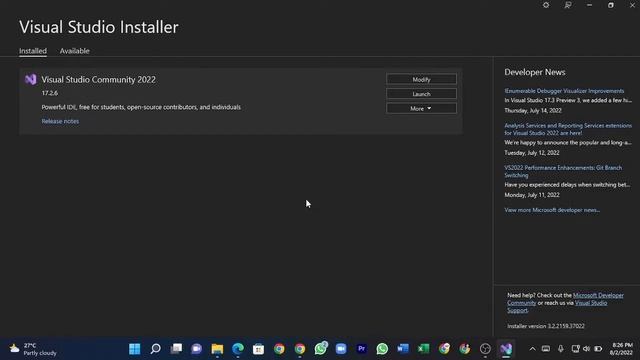Click the Visual Studio Community 2022 title

coord(98,80)
